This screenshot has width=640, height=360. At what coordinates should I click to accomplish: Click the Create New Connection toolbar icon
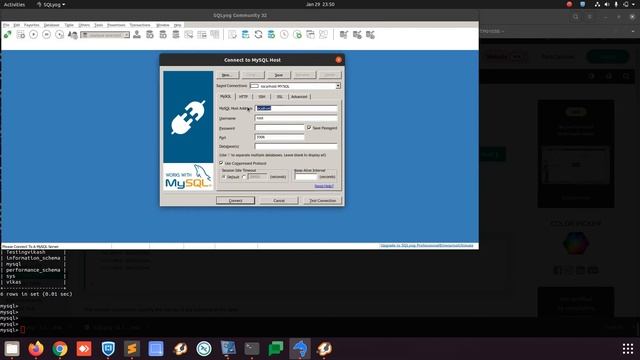click(7, 35)
